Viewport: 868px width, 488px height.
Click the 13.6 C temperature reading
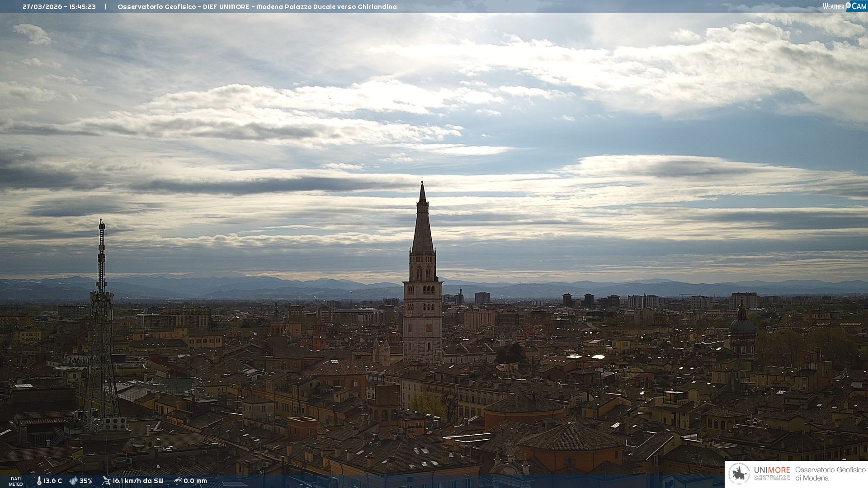click(x=52, y=481)
